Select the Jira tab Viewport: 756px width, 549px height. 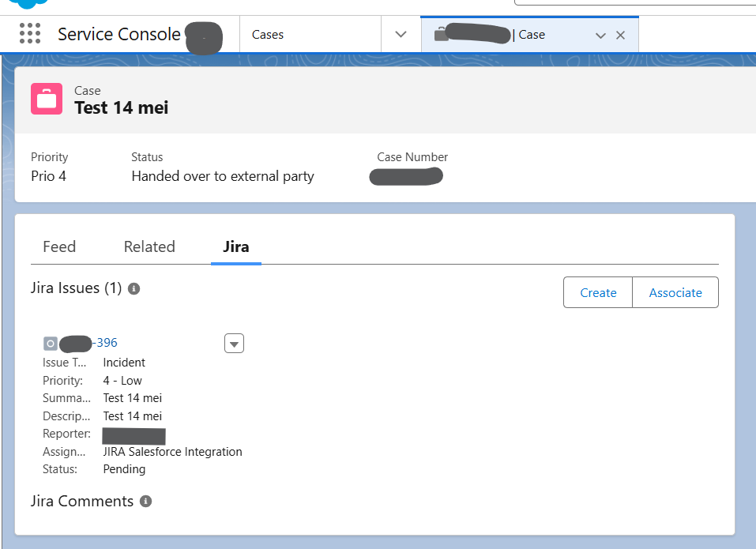[x=235, y=246]
